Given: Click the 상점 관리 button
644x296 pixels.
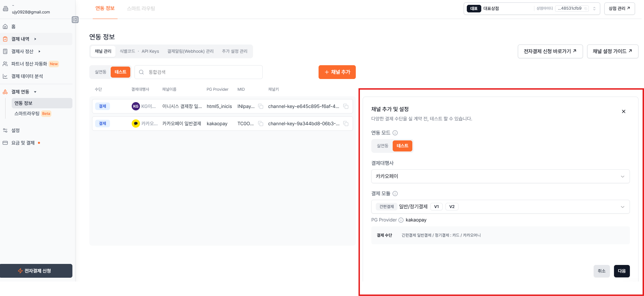Looking at the screenshot, I should [x=620, y=9].
